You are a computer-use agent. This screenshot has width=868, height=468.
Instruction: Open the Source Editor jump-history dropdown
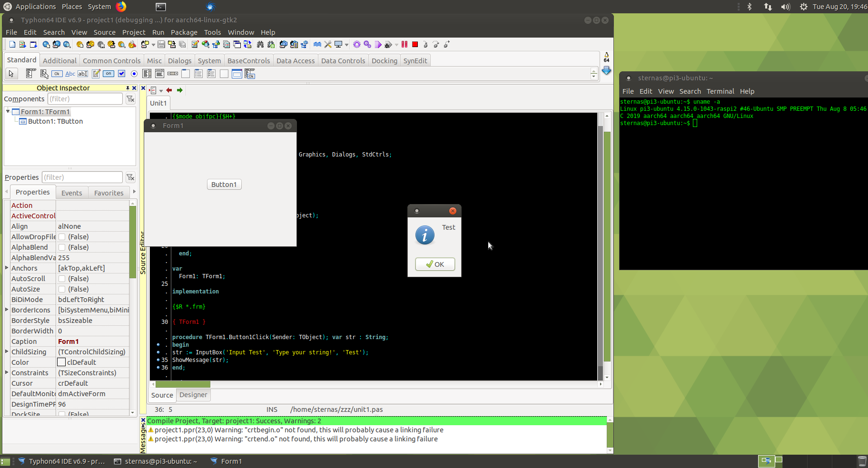(161, 90)
